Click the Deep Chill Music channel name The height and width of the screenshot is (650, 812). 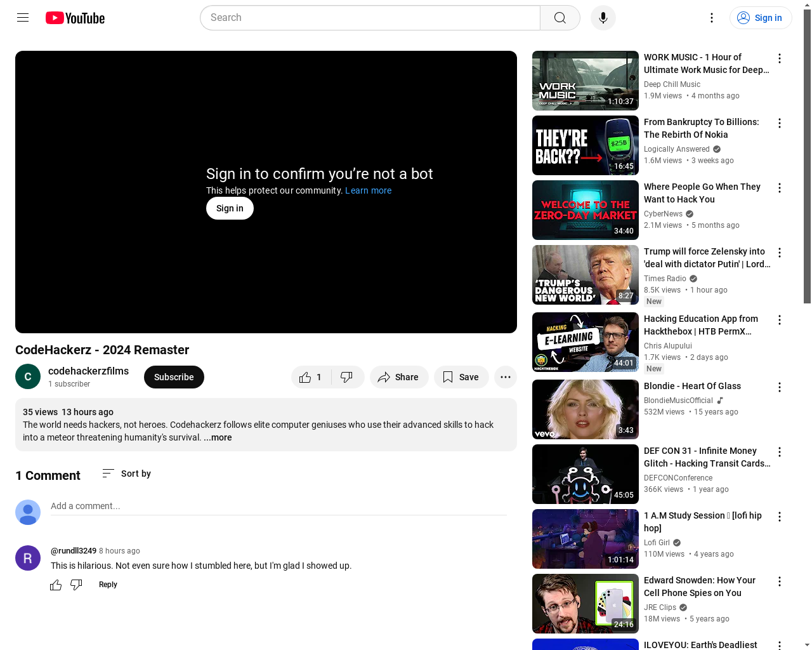coord(672,84)
